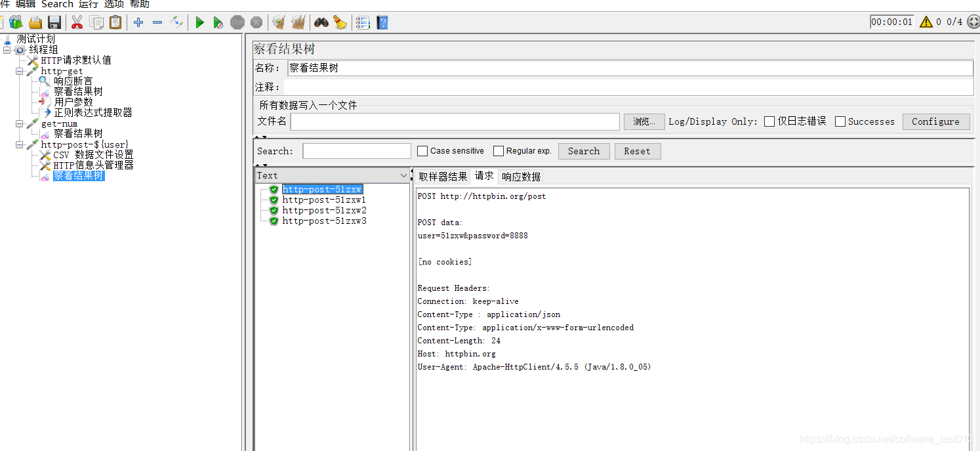Cut the selected element with the scissors icon
This screenshot has height=451, width=980.
77,22
